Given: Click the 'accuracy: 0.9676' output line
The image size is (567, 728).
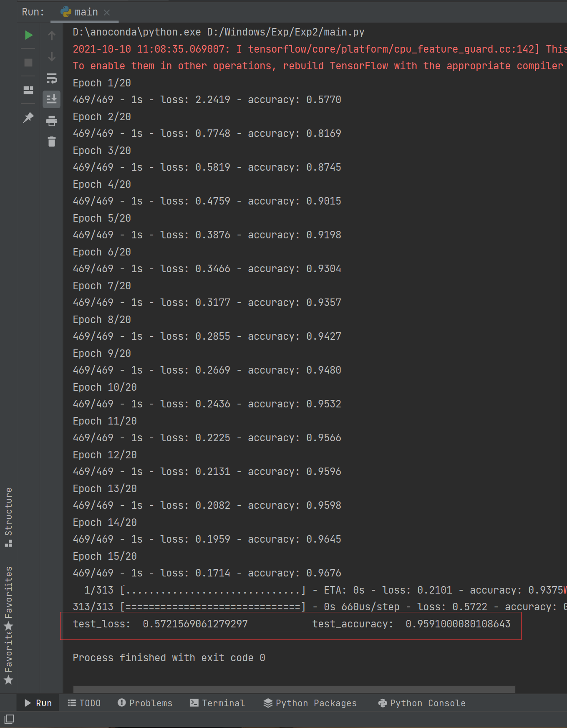Looking at the screenshot, I should 207,573.
